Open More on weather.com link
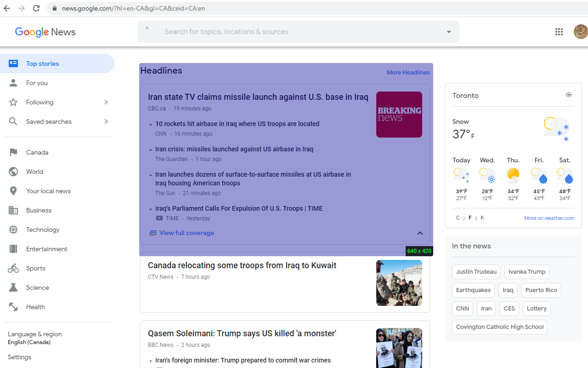The image size is (588, 368). point(549,218)
